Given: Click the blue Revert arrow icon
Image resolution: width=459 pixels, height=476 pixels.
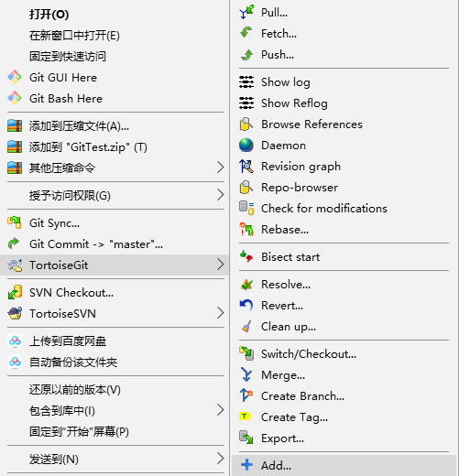Looking at the screenshot, I should coord(246,305).
